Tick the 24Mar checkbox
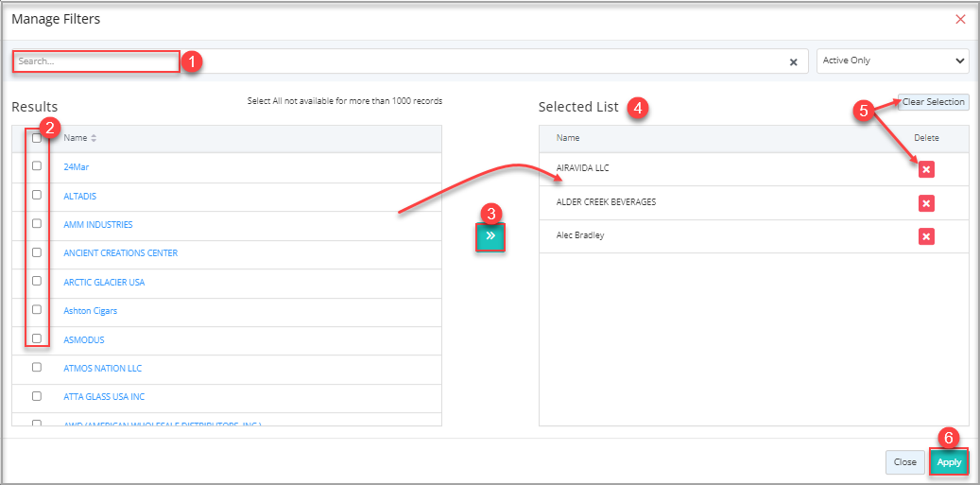The height and width of the screenshot is (485, 980). (37, 166)
